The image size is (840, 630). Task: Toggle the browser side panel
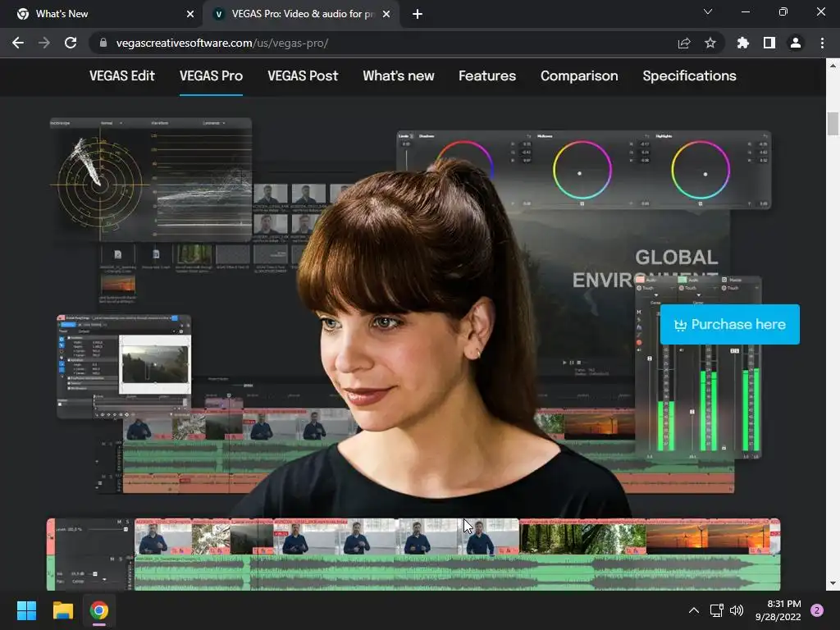[769, 43]
